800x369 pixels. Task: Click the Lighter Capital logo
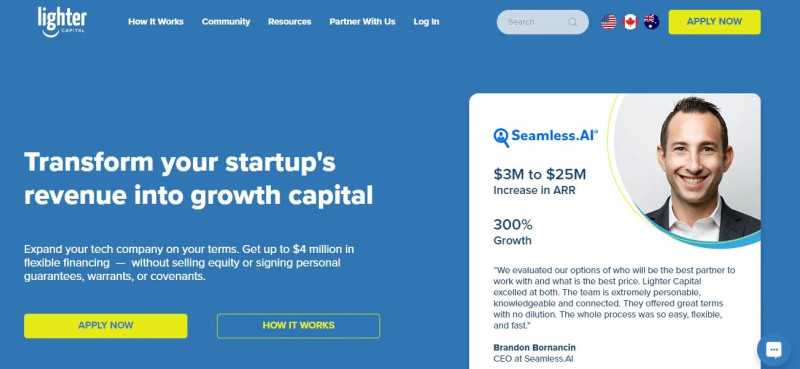62,22
